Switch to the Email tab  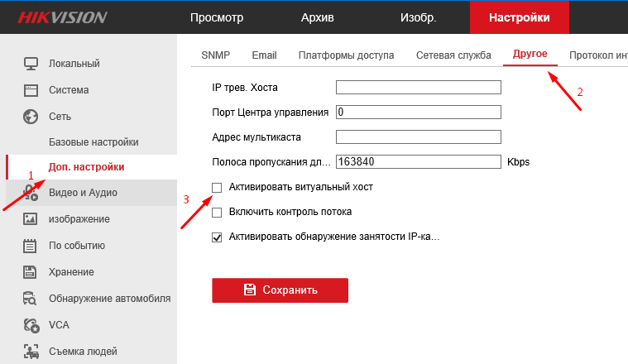[264, 55]
